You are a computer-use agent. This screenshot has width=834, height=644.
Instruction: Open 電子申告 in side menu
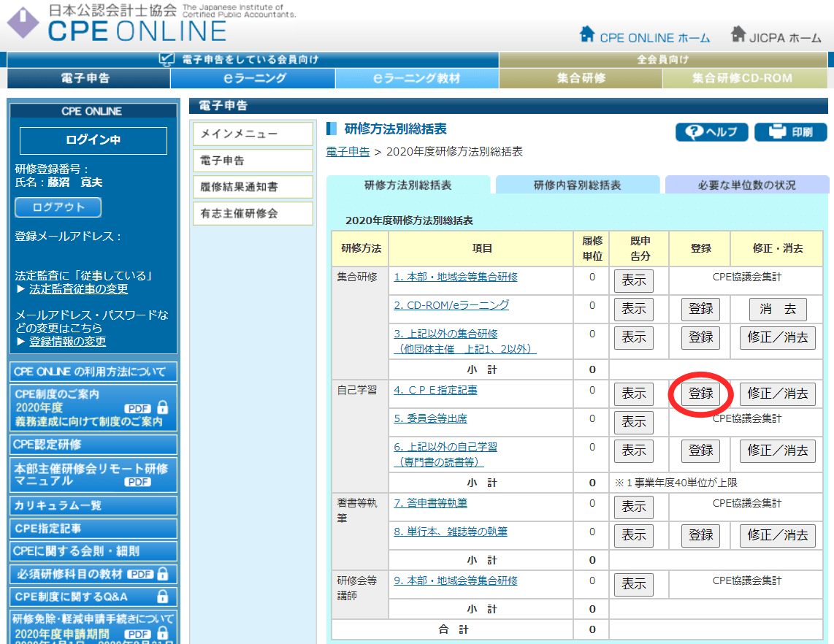(x=253, y=161)
